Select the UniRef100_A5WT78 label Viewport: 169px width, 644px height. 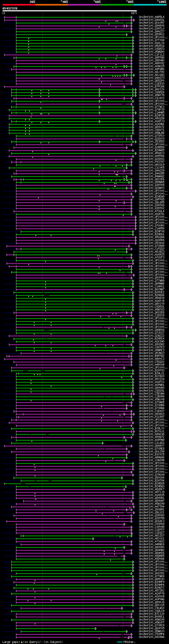click(x=152, y=95)
